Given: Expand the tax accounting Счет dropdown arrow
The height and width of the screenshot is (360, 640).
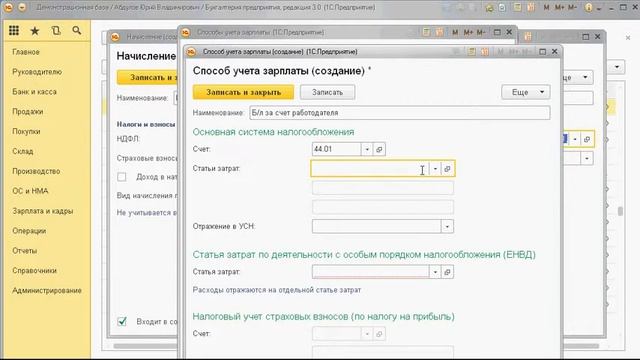Looking at the screenshot, I should point(367,334).
